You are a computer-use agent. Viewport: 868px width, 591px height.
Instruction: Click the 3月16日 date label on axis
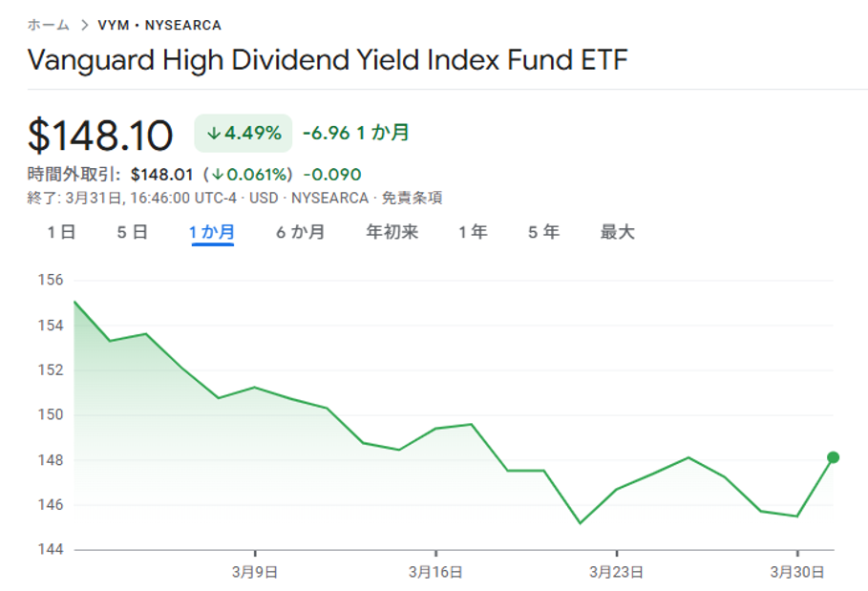435,572
